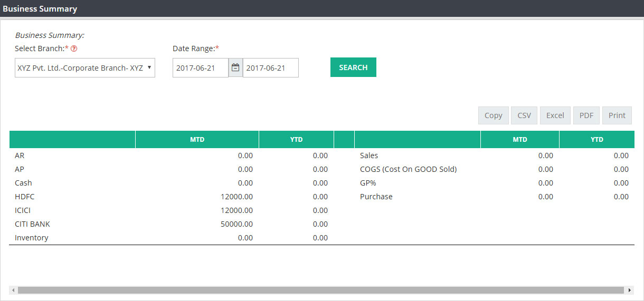The image size is (644, 301).
Task: Click the ICICI MTD value 12000.00
Action: [236, 210]
